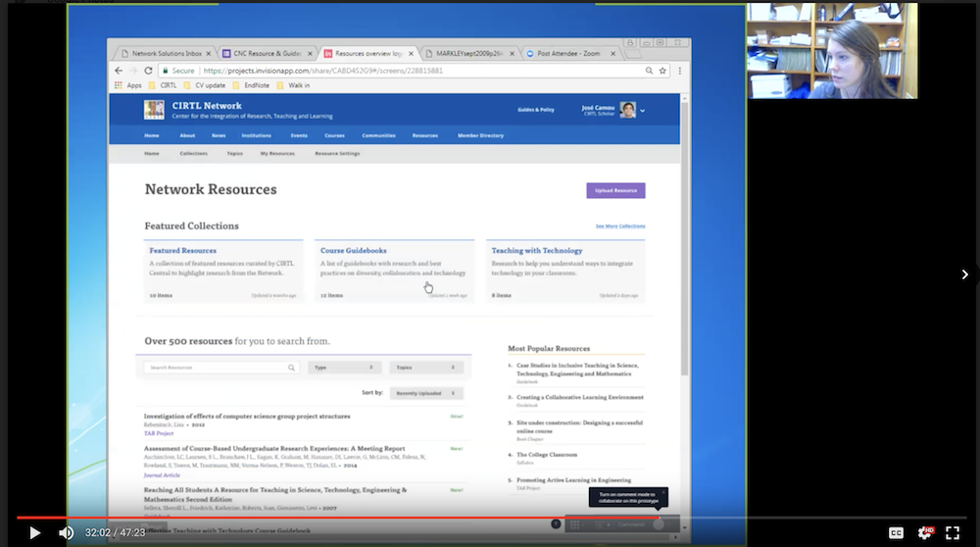Open CV update bookmark folder
The width and height of the screenshot is (980, 547).
pyautogui.click(x=205, y=85)
